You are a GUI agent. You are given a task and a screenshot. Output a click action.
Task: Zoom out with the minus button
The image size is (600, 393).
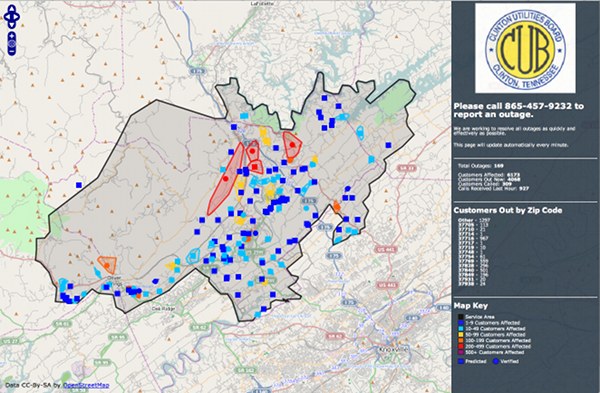(12, 51)
